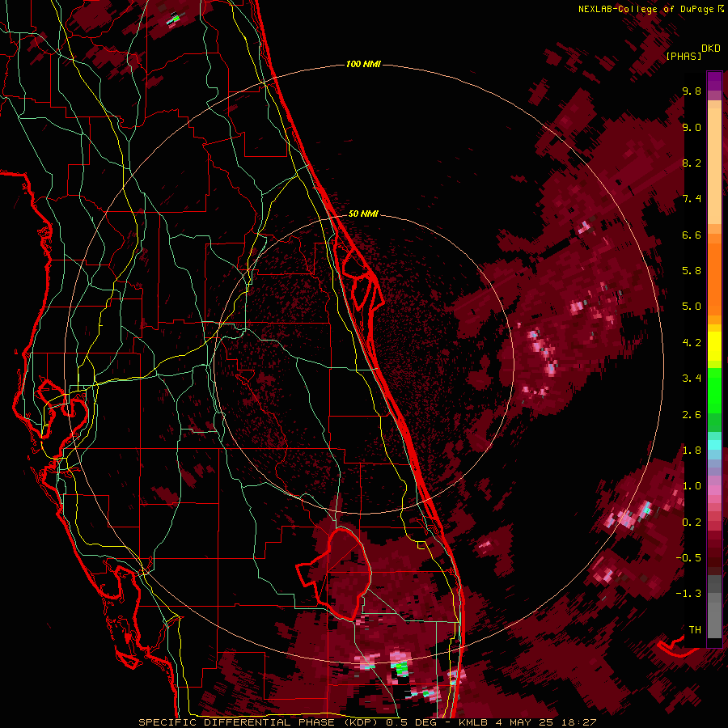Click the gray segment of the color bar
Image resolution: width=728 pixels, height=728 pixels.
[x=714, y=607]
